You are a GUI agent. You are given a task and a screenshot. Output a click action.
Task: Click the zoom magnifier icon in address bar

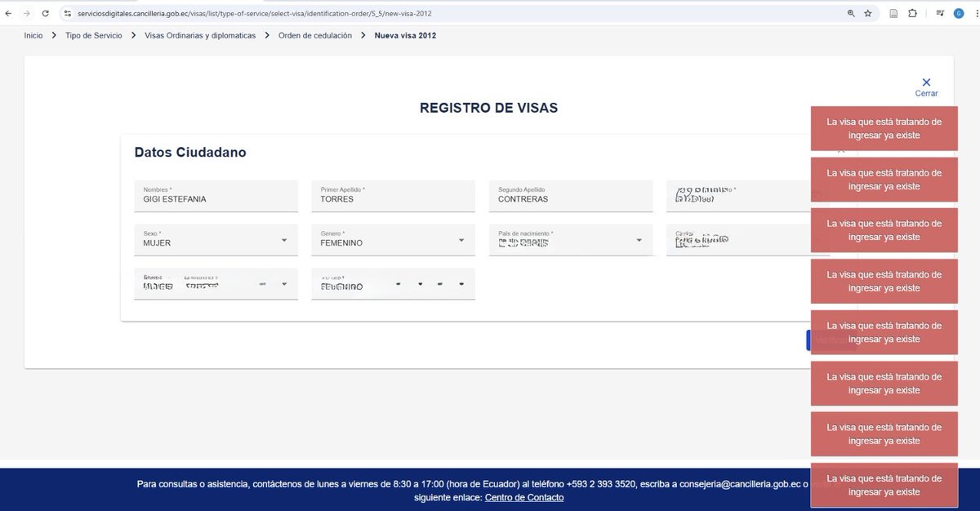coord(851,13)
